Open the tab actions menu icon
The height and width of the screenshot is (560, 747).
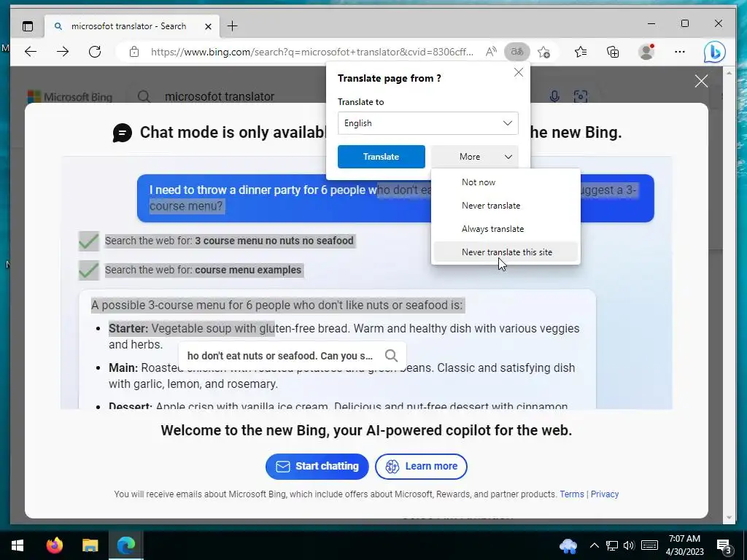[x=28, y=26]
